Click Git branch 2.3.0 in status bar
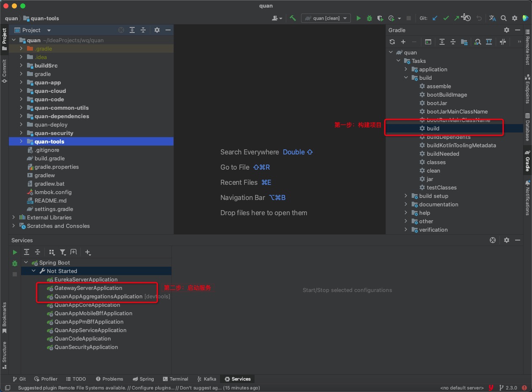This screenshot has width=532, height=392. pos(508,388)
